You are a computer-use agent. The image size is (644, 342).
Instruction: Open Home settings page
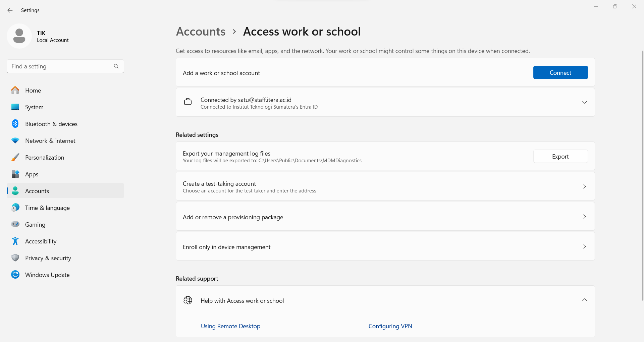[x=65, y=90]
